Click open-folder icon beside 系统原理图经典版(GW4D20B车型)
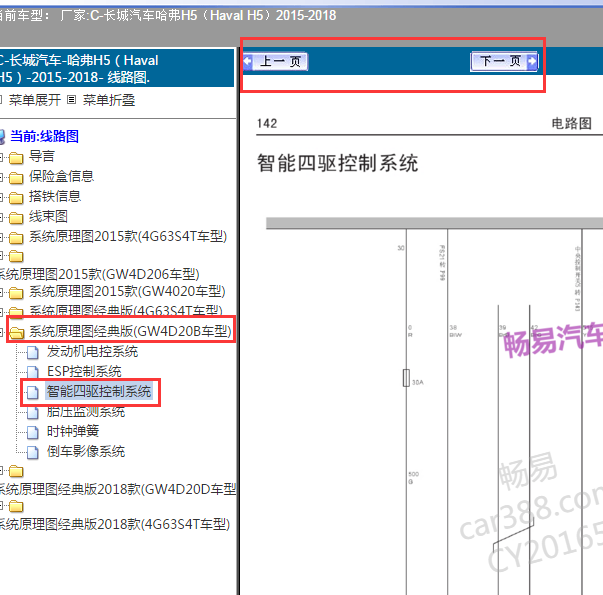The image size is (603, 595). 17,332
